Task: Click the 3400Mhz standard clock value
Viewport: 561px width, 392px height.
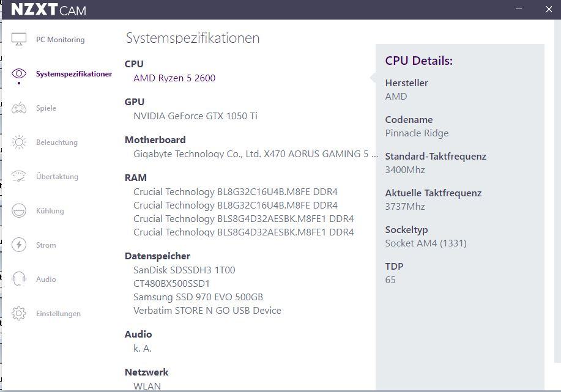Action: pyautogui.click(x=405, y=170)
